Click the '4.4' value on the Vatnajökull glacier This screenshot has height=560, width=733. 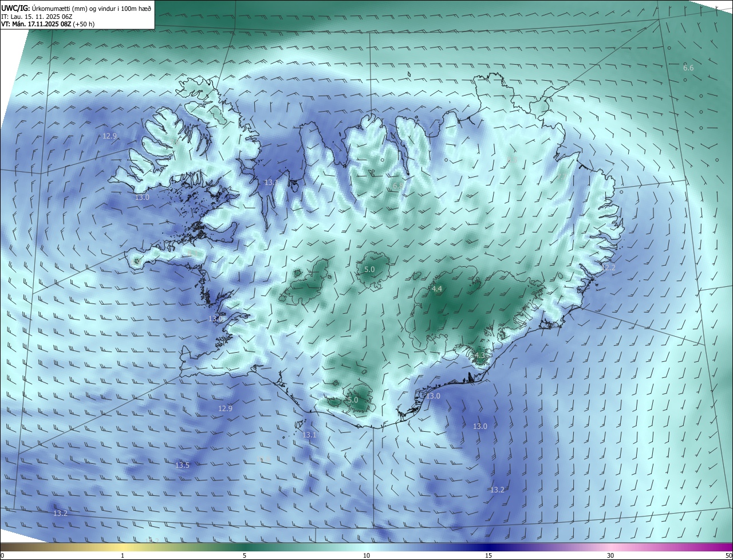point(437,289)
